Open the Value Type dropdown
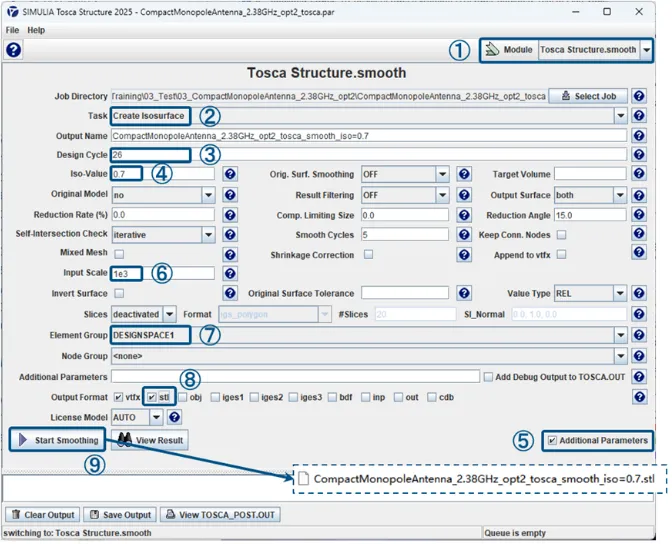This screenshot has height=544, width=672. pos(620,294)
